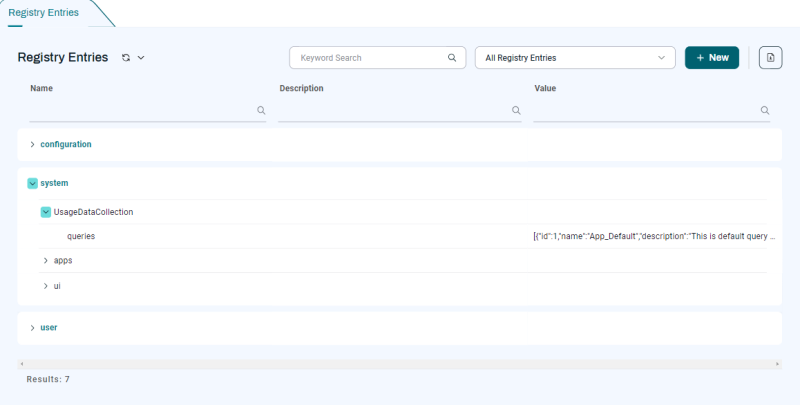This screenshot has width=800, height=405.
Task: Expand the user group
Action: pyautogui.click(x=32, y=327)
